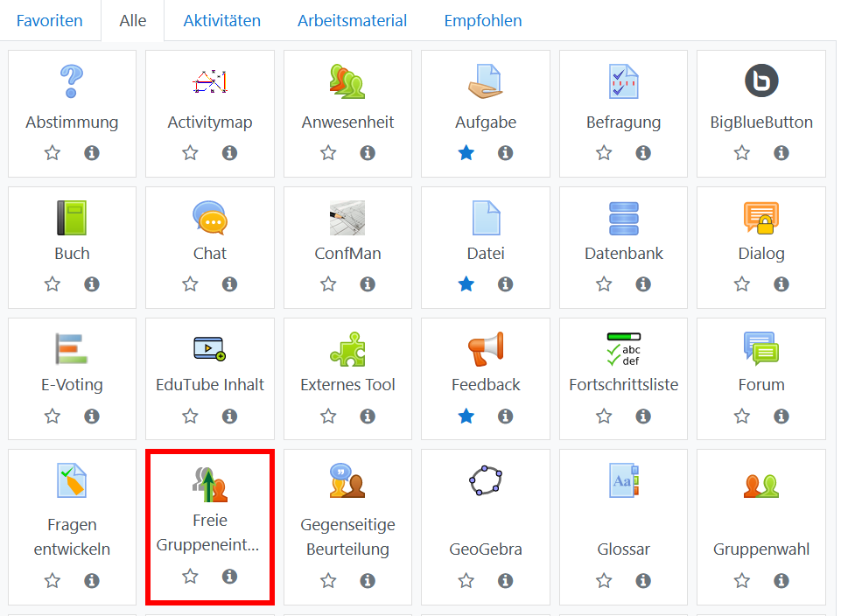Unfavorite Aufgabe using its blue star
The image size is (841, 616).
[466, 153]
